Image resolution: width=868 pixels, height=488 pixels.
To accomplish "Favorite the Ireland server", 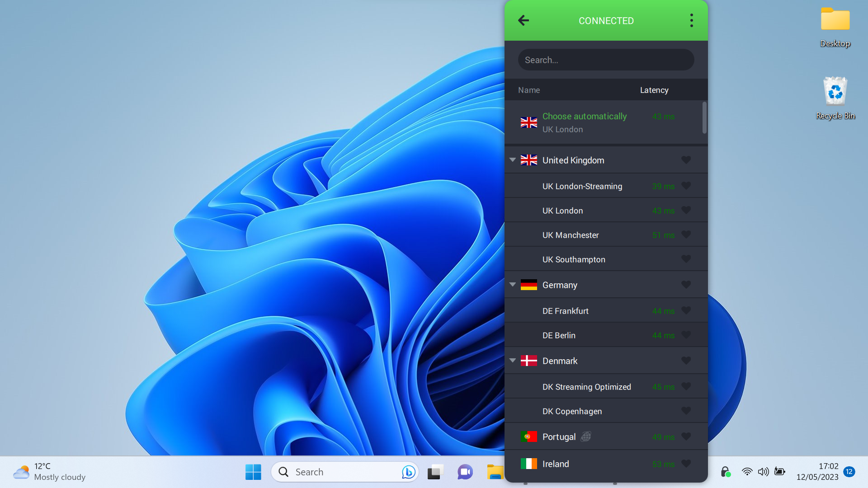I will (686, 464).
